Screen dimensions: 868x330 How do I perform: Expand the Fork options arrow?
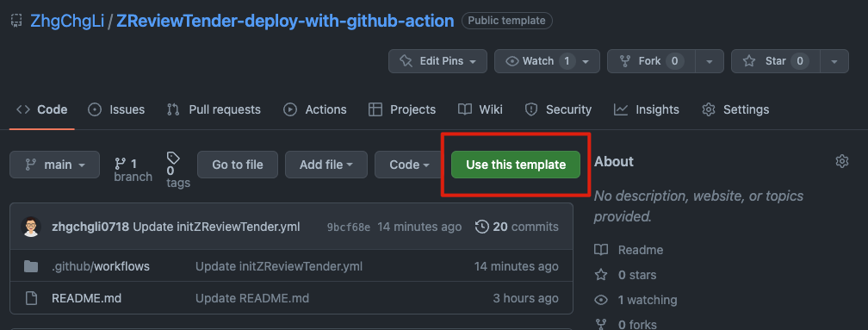(710, 61)
